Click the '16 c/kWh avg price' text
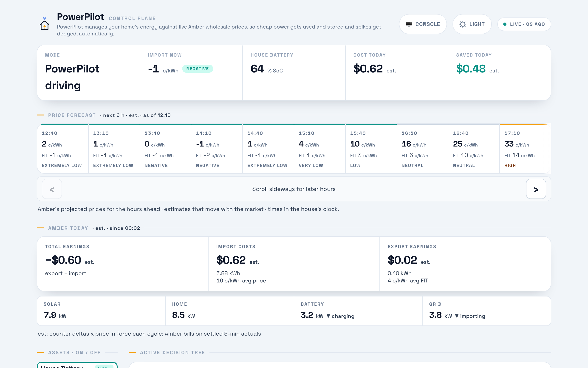 pos(241,281)
